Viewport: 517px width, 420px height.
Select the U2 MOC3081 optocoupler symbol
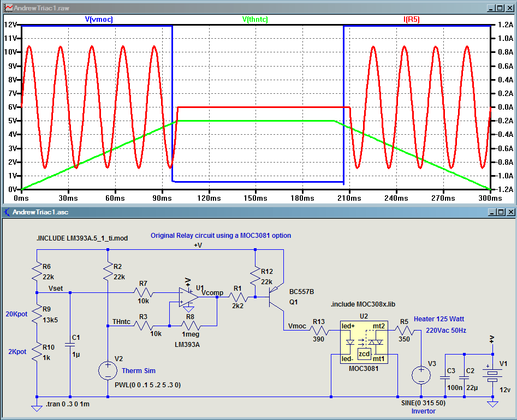364,342
